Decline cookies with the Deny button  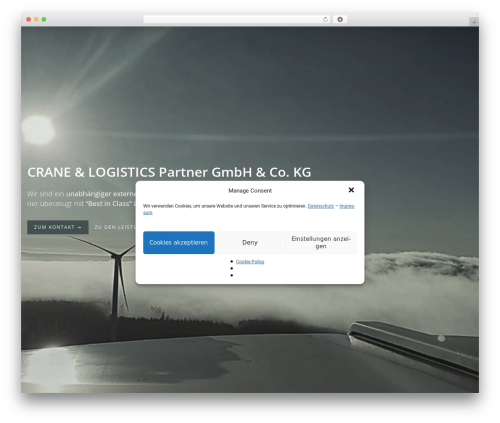coord(250,242)
